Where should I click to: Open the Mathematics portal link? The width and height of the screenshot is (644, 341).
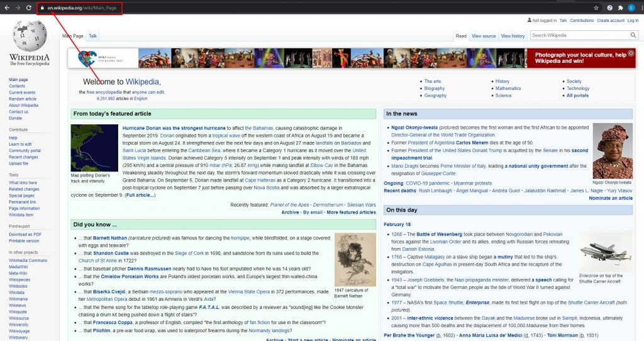point(508,88)
